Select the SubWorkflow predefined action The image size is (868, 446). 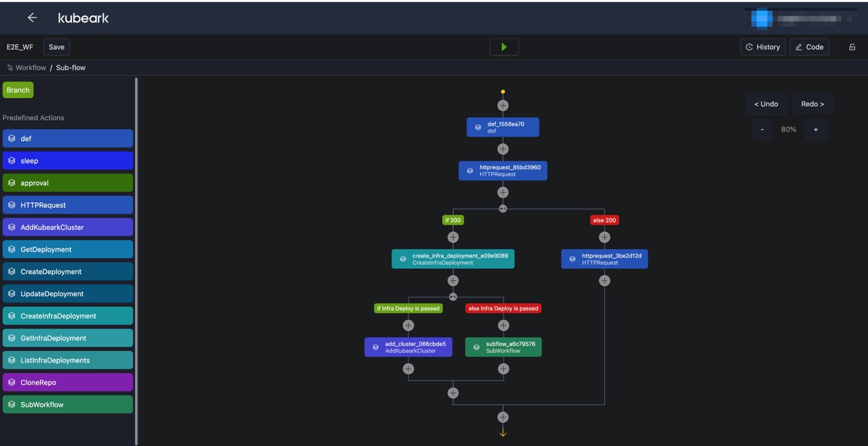click(68, 404)
